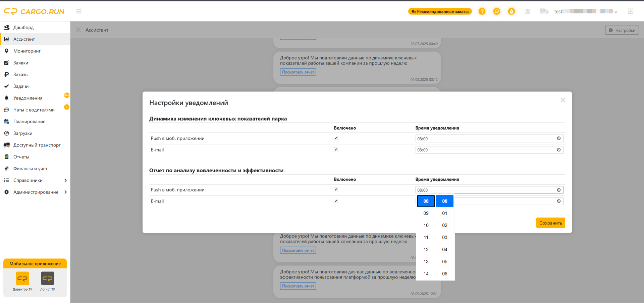The image size is (644, 303).
Task: Select hour 10 in time picker
Action: coord(426,225)
